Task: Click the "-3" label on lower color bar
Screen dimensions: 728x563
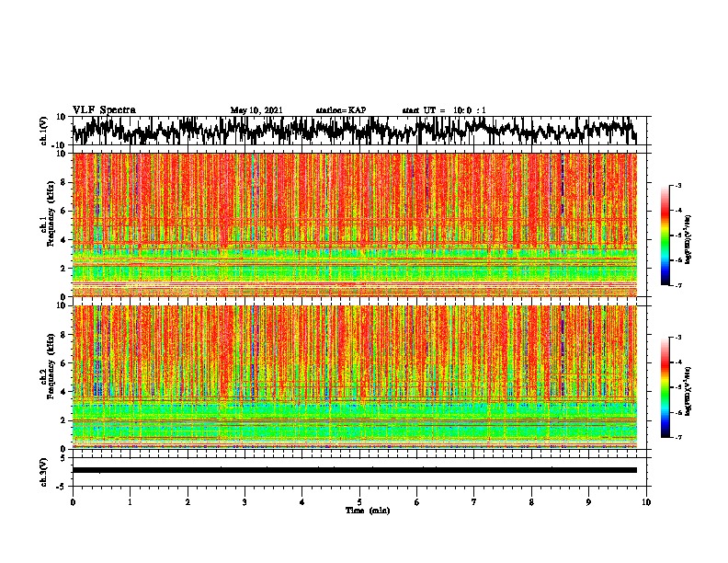Action: [677, 338]
